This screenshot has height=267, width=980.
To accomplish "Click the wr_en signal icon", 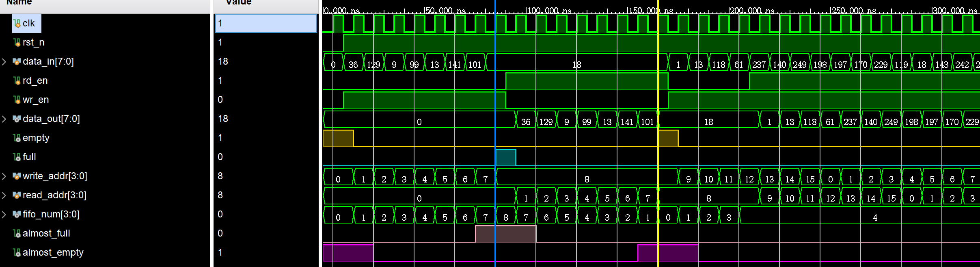I will click(17, 100).
